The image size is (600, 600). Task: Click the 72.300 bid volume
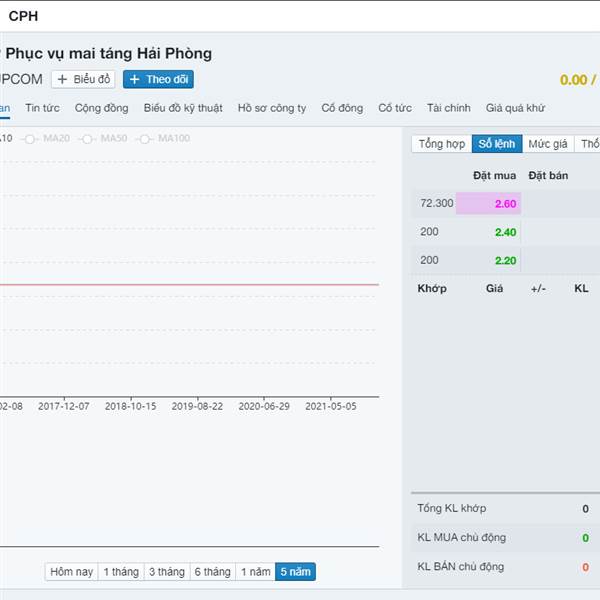(437, 203)
